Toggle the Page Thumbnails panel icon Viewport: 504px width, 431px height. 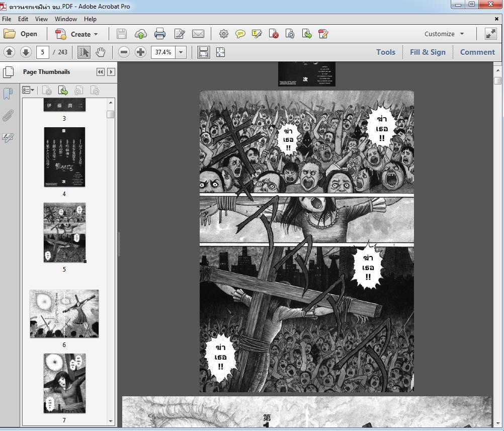click(8, 72)
